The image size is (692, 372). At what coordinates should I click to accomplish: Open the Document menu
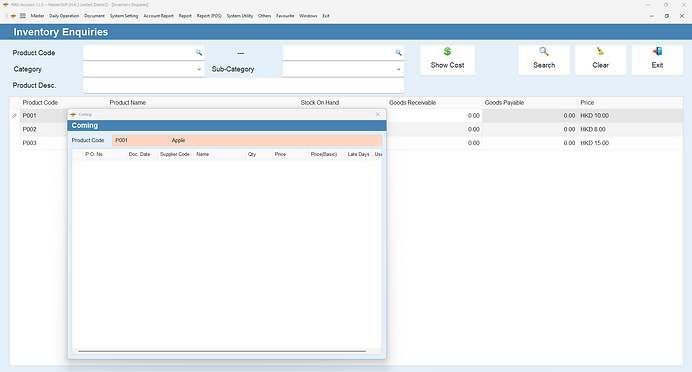point(94,16)
